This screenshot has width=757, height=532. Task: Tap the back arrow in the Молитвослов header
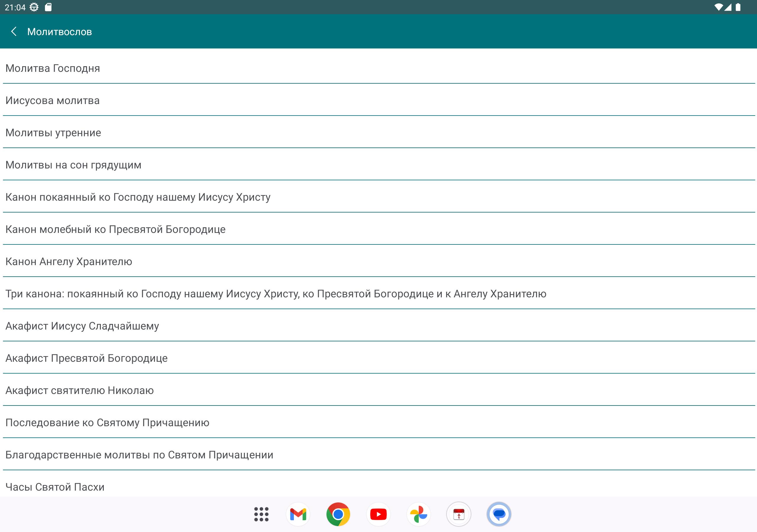14,32
